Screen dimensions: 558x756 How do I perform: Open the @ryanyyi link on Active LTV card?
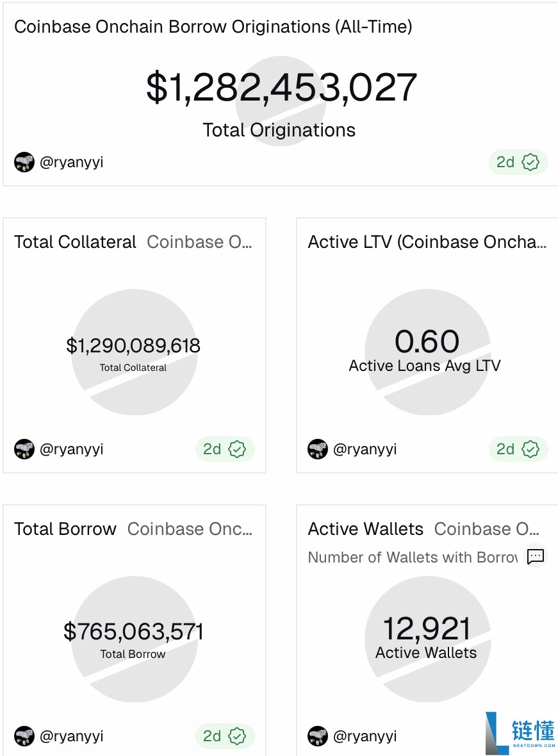pyautogui.click(x=365, y=449)
